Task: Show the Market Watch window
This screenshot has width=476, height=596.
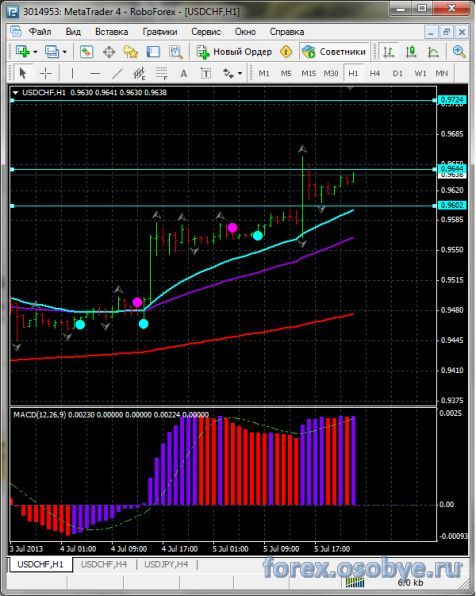Action: [x=86, y=52]
